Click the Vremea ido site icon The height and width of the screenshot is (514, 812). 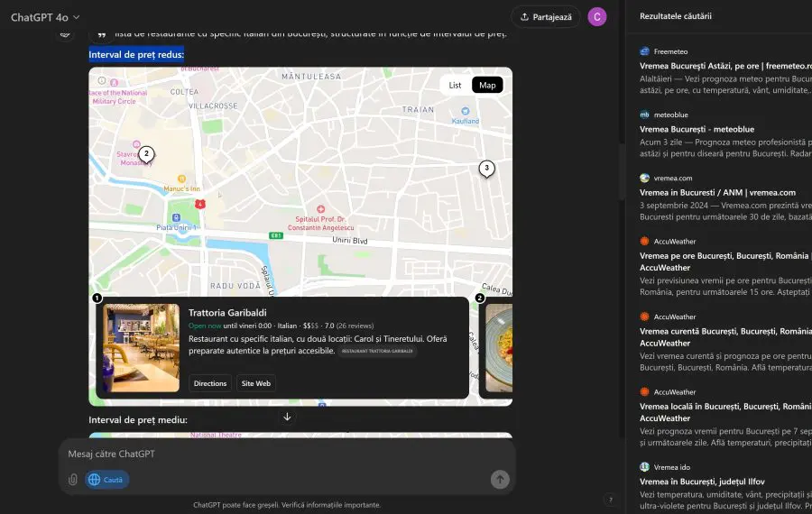click(645, 467)
